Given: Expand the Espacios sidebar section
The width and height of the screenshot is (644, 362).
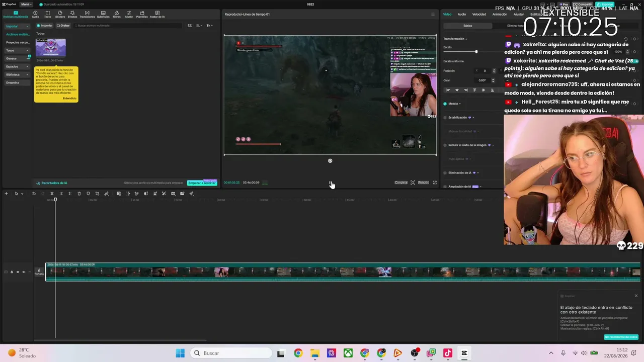Looking at the screenshot, I should tap(17, 66).
